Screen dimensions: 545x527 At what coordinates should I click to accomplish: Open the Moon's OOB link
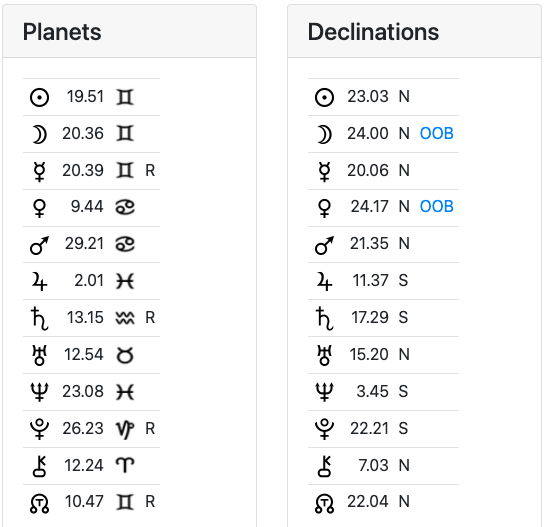point(437,133)
